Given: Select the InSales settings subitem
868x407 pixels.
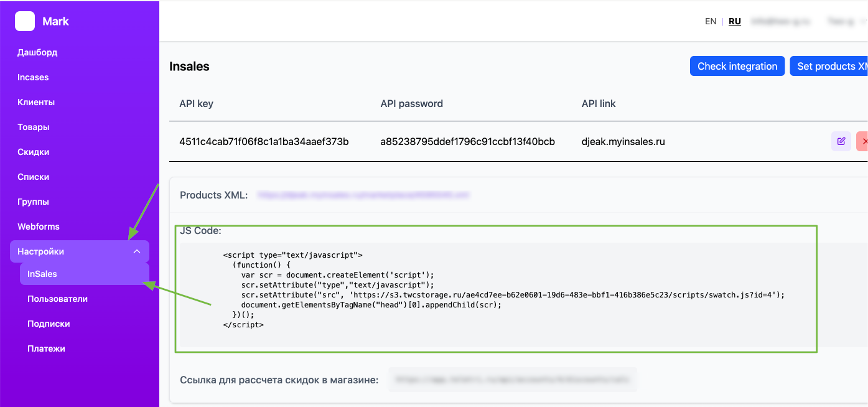Looking at the screenshot, I should coord(42,274).
